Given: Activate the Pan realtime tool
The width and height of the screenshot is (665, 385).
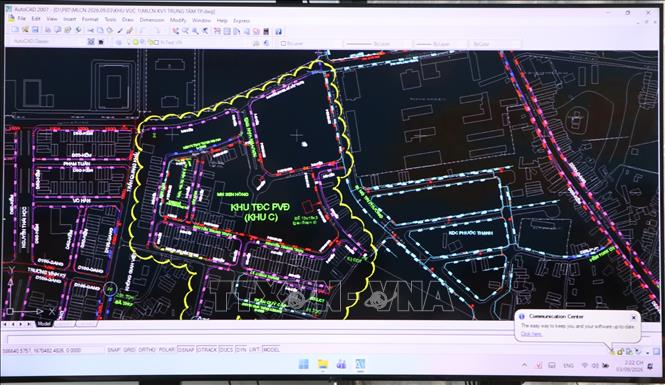Looking at the screenshot, I should coord(175,31).
